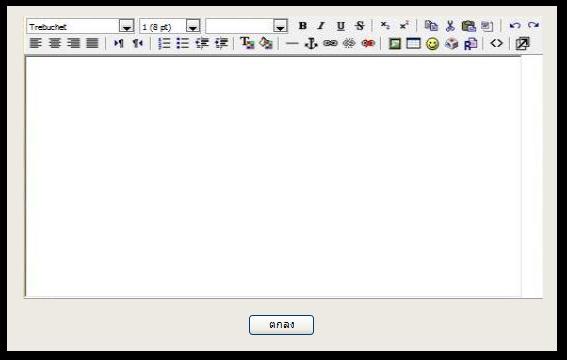Insert a horizontal rule
Image resolution: width=568 pixels, height=360 pixels.
pyautogui.click(x=292, y=44)
